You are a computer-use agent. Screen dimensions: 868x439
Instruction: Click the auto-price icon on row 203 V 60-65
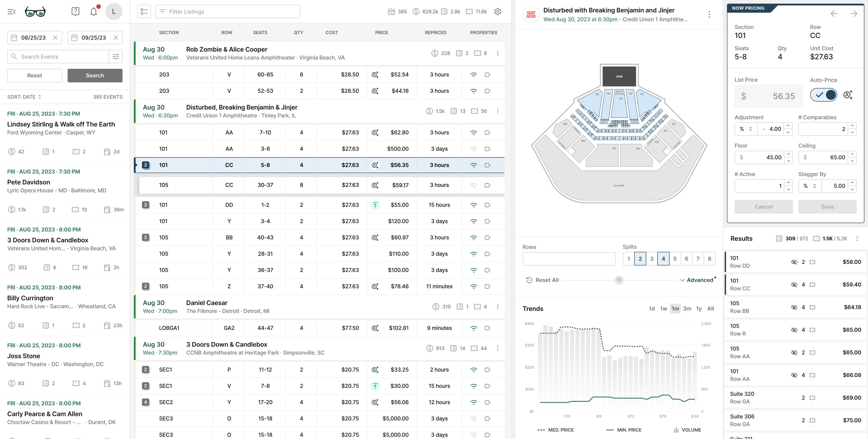375,75
